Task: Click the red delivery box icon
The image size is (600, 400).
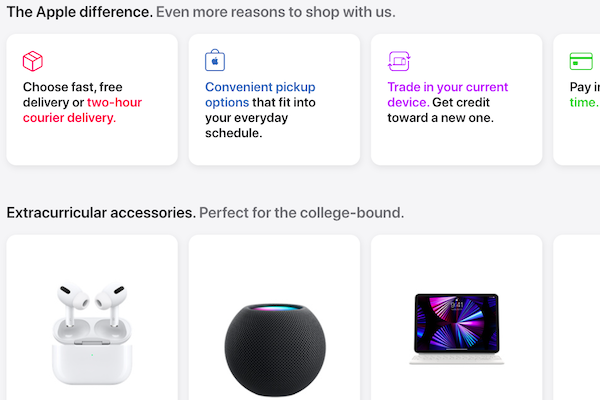Action: coord(33,61)
